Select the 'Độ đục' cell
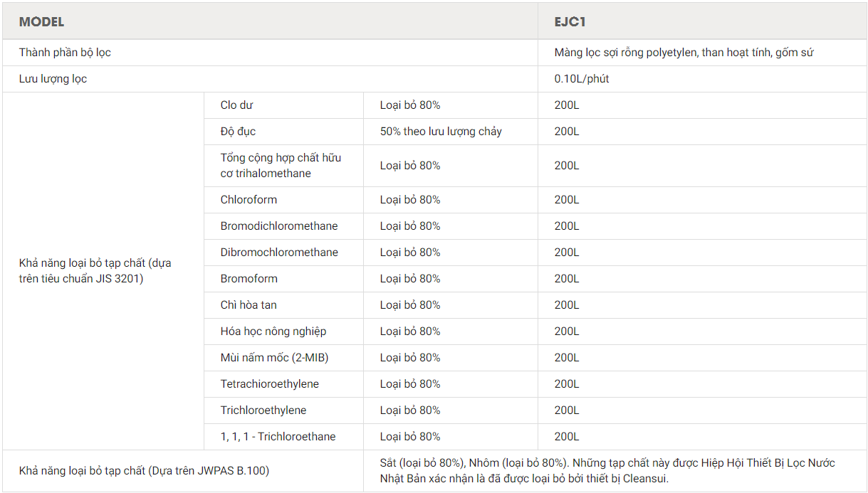 tap(238, 132)
